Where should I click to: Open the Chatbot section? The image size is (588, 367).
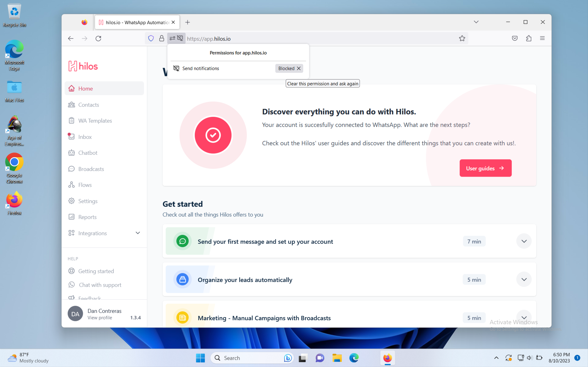(87, 153)
